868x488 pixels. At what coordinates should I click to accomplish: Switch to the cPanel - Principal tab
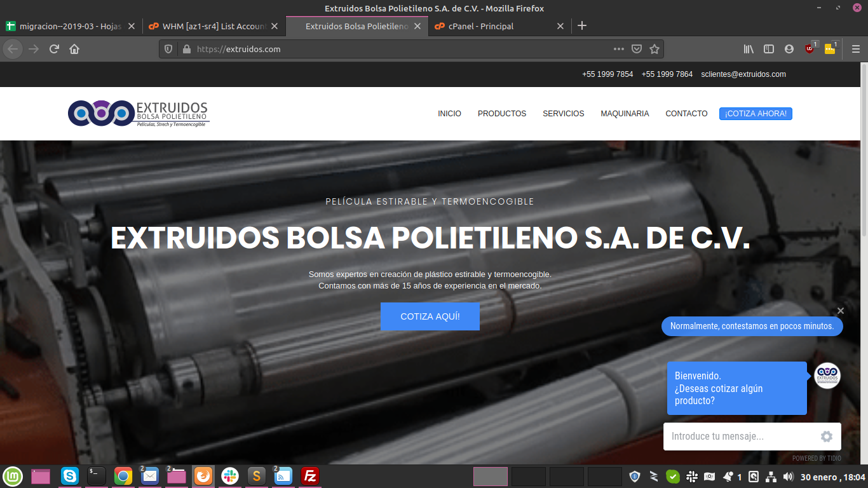[x=481, y=26]
